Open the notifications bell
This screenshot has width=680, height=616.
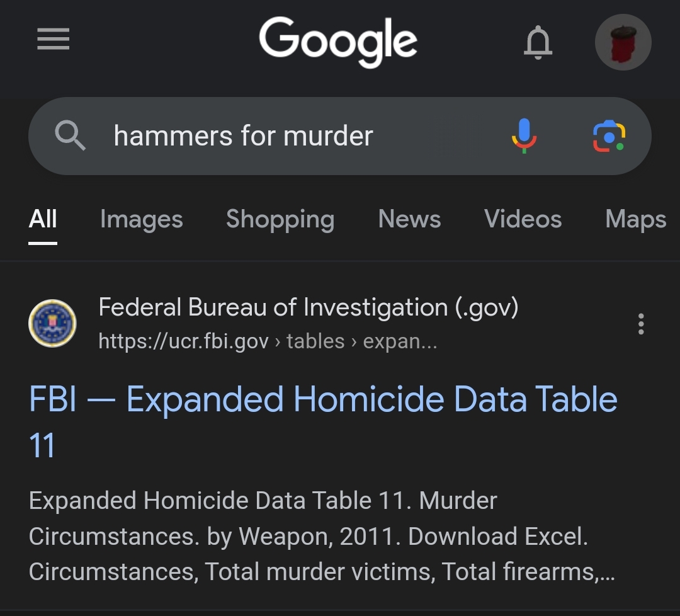coord(538,43)
